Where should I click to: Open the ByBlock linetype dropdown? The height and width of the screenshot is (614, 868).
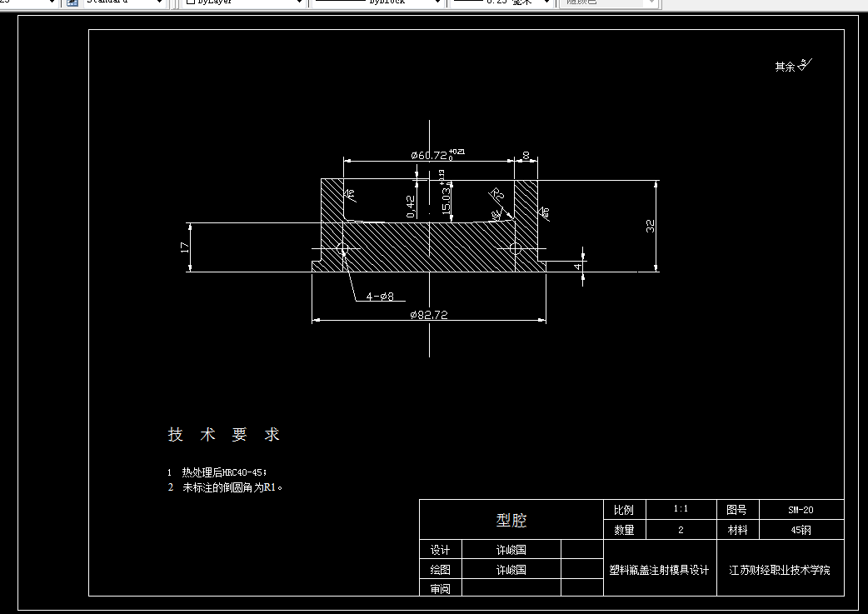click(377, 2)
